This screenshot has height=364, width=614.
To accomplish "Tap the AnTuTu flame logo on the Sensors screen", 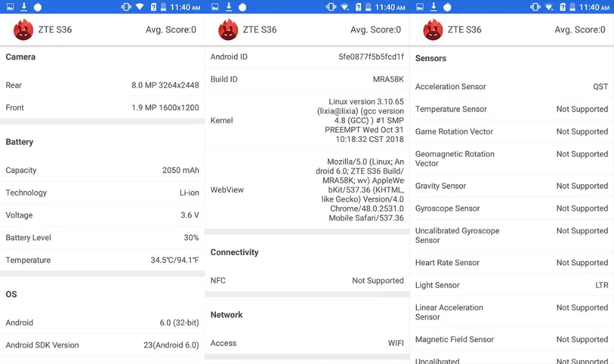I will 433,29.
